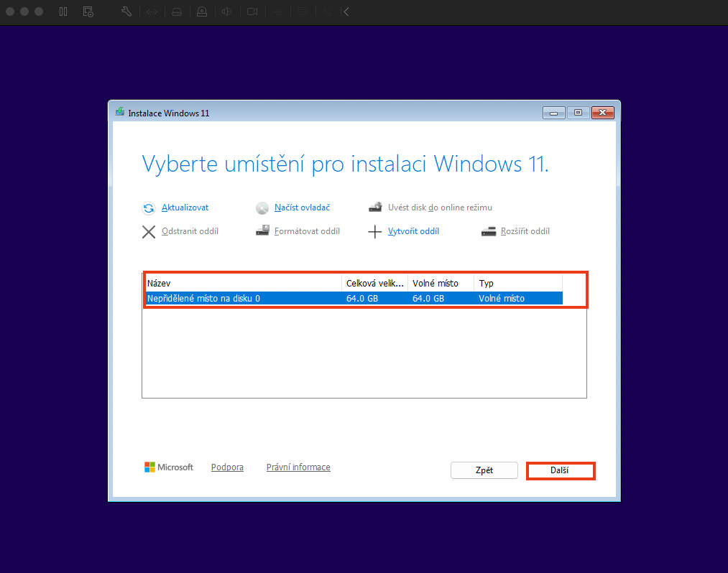This screenshot has height=573, width=728.
Task: Pause the virtual machine
Action: 63,11
